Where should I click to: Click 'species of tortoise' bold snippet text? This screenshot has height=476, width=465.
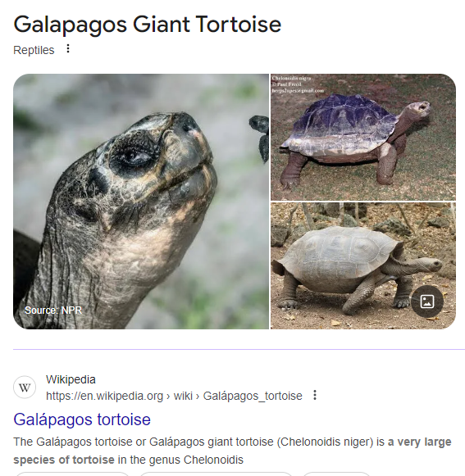[64, 460]
